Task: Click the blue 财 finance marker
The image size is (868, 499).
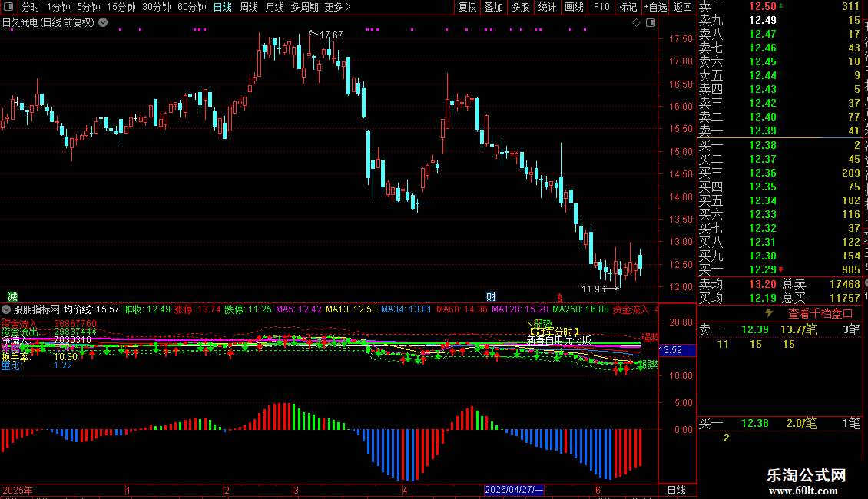Action: pyautogui.click(x=491, y=296)
